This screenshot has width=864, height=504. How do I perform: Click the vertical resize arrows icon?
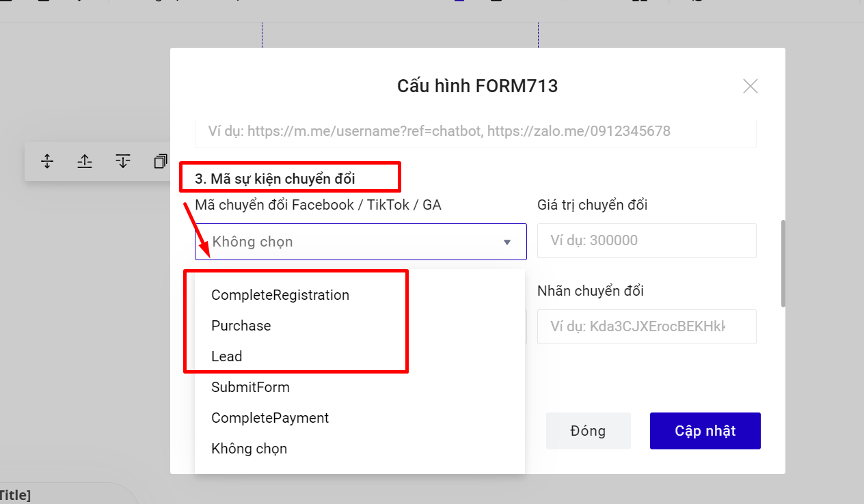(x=47, y=162)
